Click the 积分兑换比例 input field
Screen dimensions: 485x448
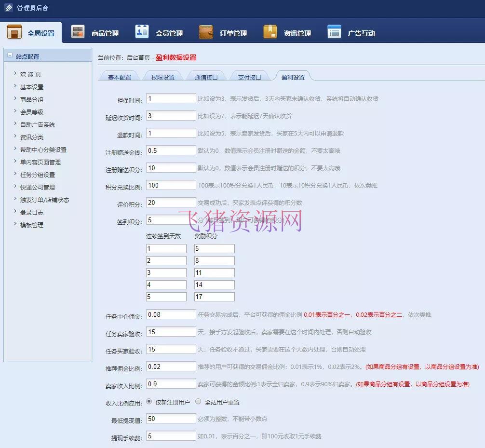point(171,185)
